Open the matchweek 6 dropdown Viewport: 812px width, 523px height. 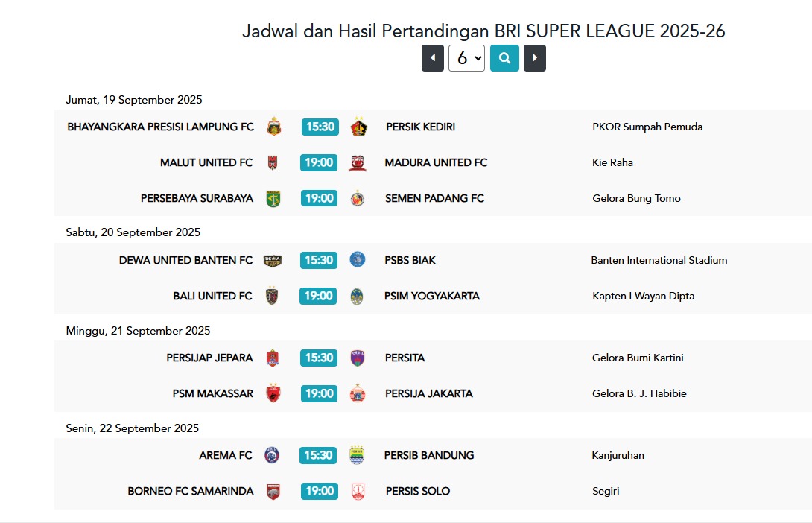(466, 58)
